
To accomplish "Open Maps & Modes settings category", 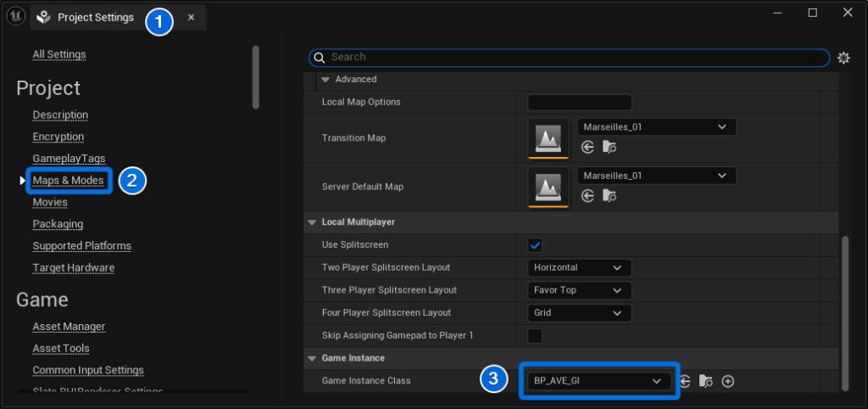I will click(68, 181).
